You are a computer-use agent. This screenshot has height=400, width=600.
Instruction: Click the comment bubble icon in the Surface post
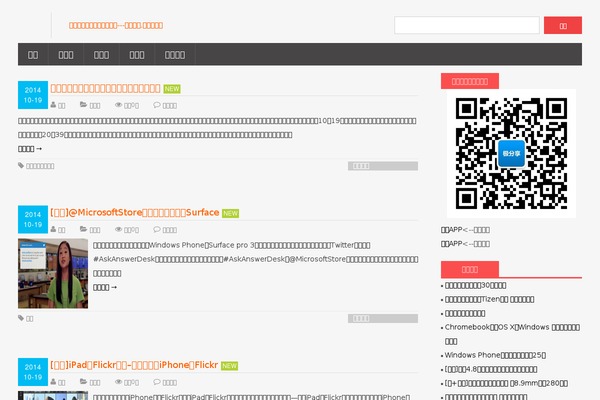coord(157,229)
